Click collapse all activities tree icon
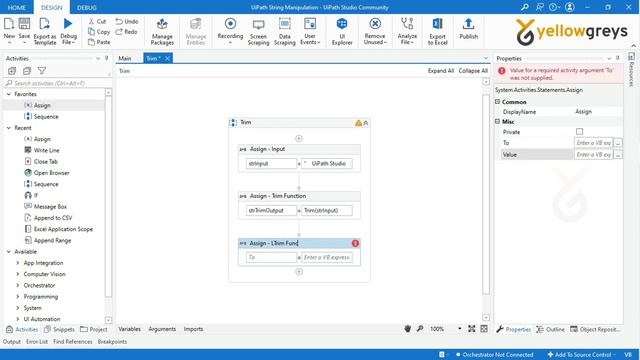This screenshot has width=640, height=360. pyautogui.click(x=27, y=71)
